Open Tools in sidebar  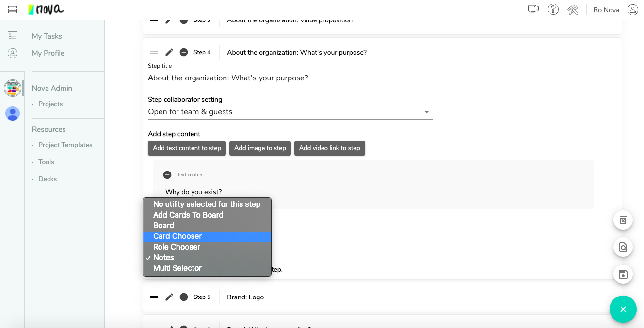pyautogui.click(x=46, y=162)
